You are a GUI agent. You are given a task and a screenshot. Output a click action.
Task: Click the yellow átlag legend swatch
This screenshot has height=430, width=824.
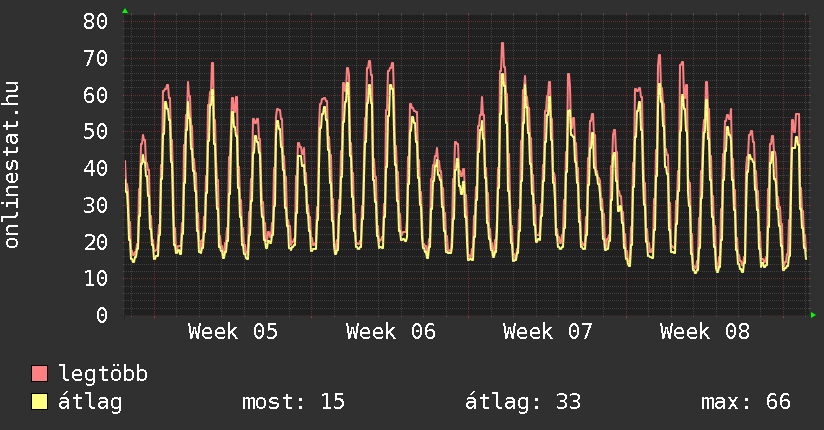click(x=40, y=402)
